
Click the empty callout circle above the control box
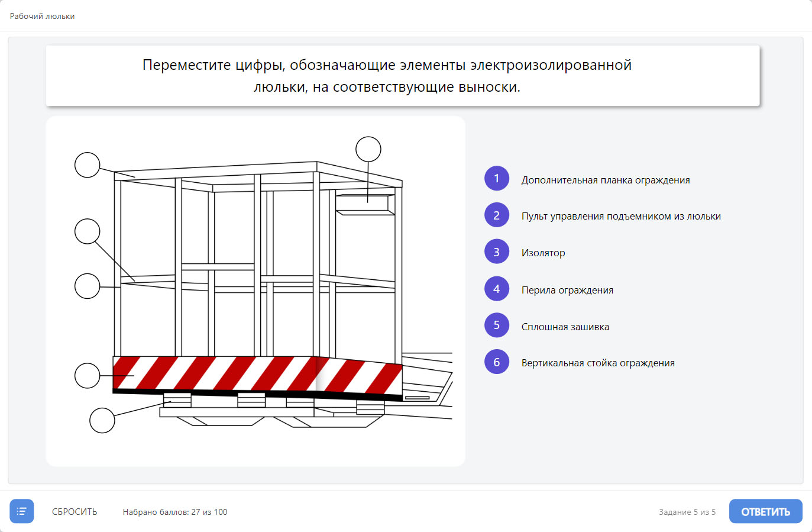368,149
